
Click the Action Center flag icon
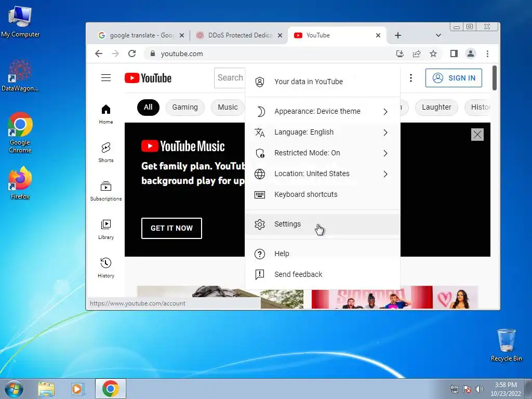tap(467, 389)
